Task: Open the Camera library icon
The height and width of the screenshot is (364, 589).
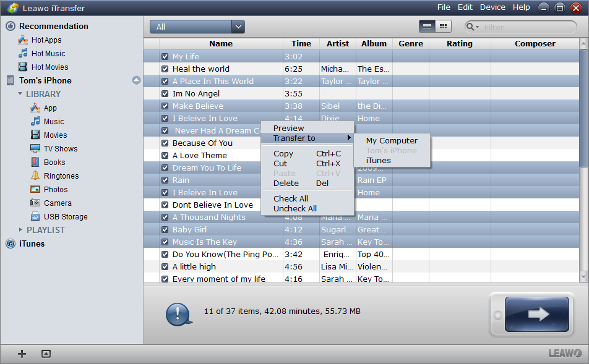Action: 35,203
